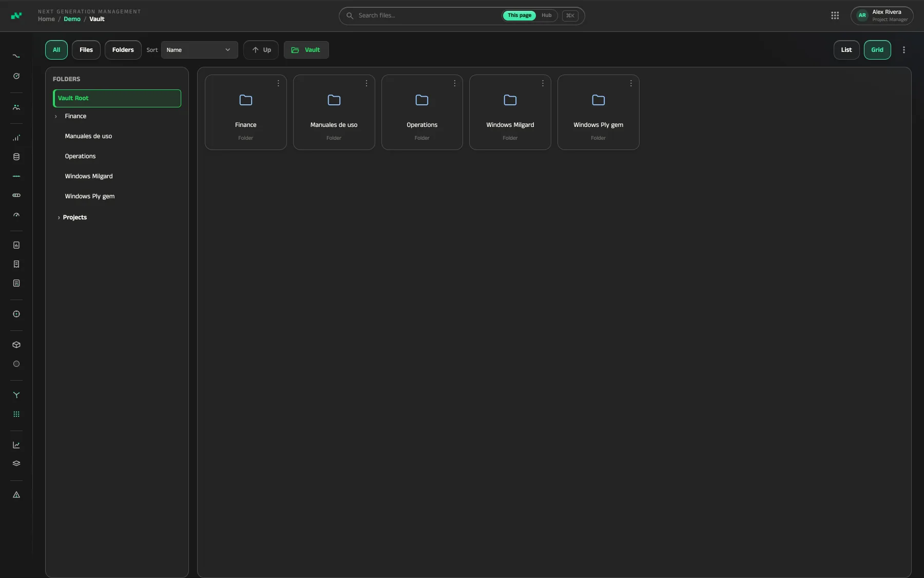The image size is (924, 578).
Task: Open the crosshair target icon in the sidebar
Action: 16,314
